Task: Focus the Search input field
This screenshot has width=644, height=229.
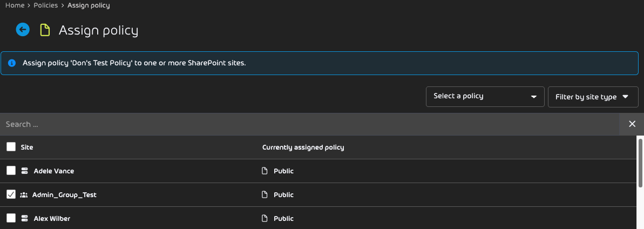Action: pyautogui.click(x=310, y=124)
